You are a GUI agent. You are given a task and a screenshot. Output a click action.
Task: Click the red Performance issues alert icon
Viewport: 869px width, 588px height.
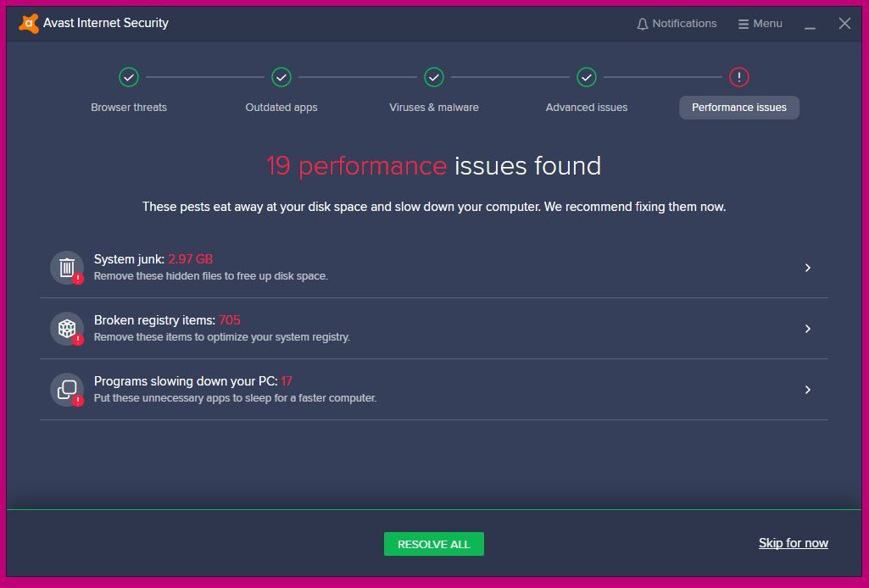[x=738, y=77]
